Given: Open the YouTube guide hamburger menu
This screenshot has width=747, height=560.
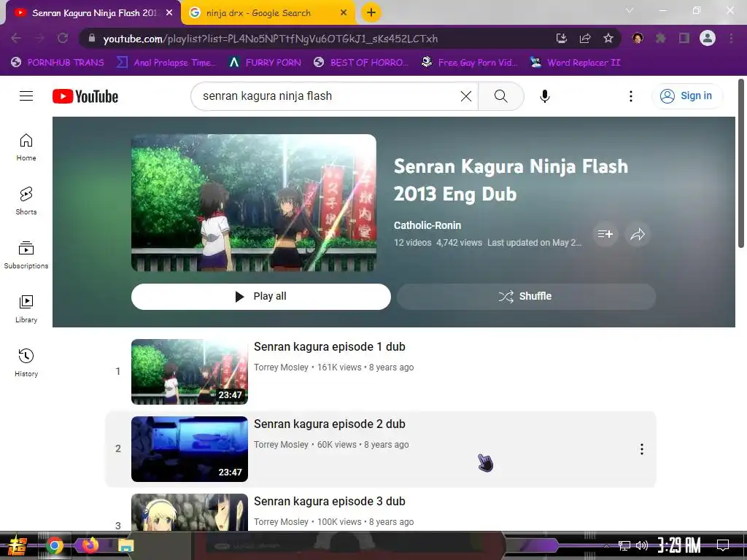Looking at the screenshot, I should [26, 96].
